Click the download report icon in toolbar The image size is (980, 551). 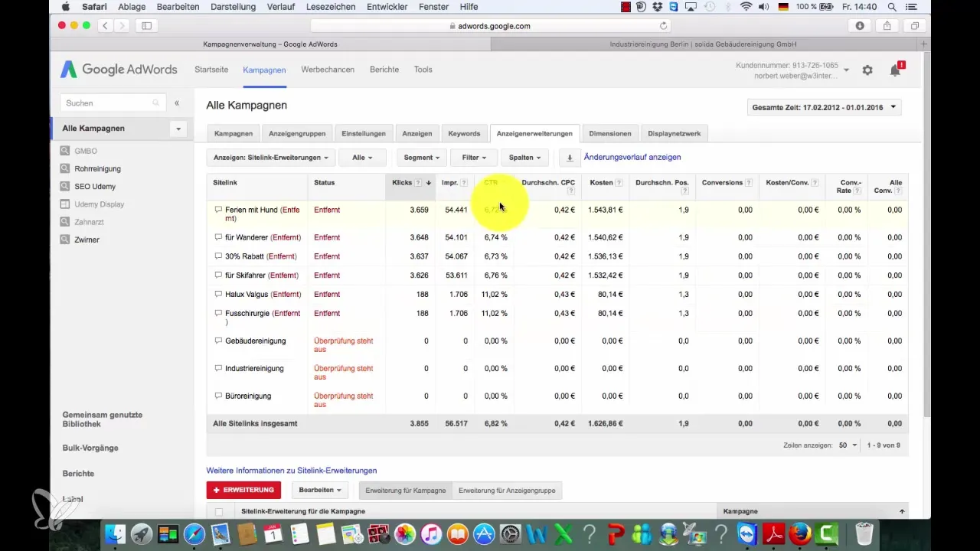[570, 158]
